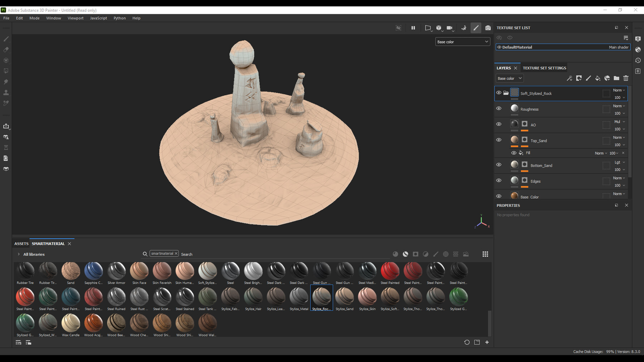Remove the smartmaterial search filter tag
The width and height of the screenshot is (644, 362).
176,253
